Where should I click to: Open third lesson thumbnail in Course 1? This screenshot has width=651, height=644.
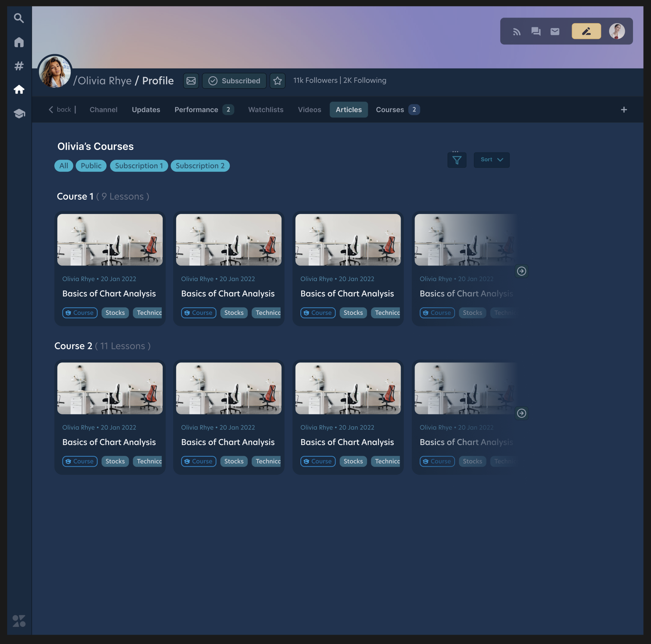click(348, 240)
